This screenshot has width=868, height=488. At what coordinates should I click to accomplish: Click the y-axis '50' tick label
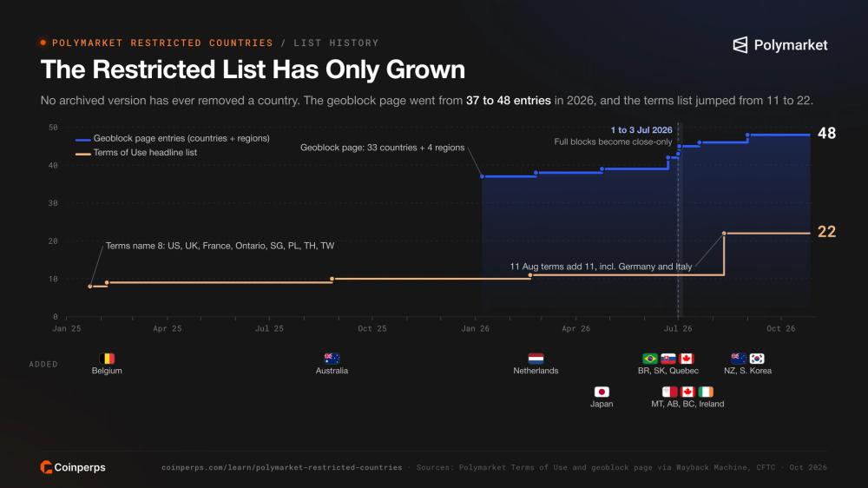53,128
